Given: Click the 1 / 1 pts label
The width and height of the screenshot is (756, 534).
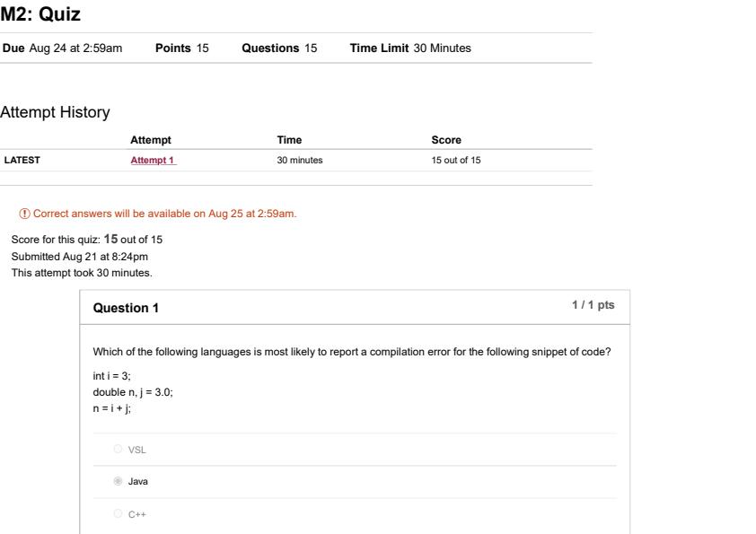Looking at the screenshot, I should click(x=593, y=305).
